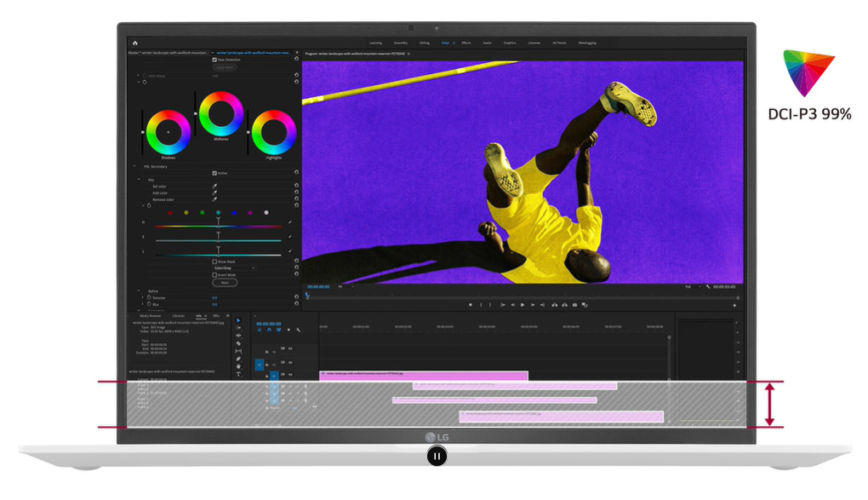Image resolution: width=868 pixels, height=500 pixels.
Task: Collapse the HSL Secondary section
Action: 134,166
